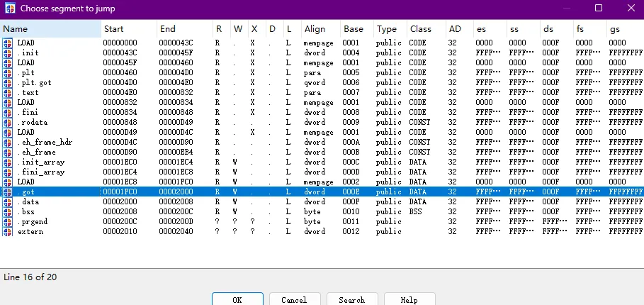Maximize the Choose segment window
Image resolution: width=644 pixels, height=305 pixels.
tap(599, 9)
